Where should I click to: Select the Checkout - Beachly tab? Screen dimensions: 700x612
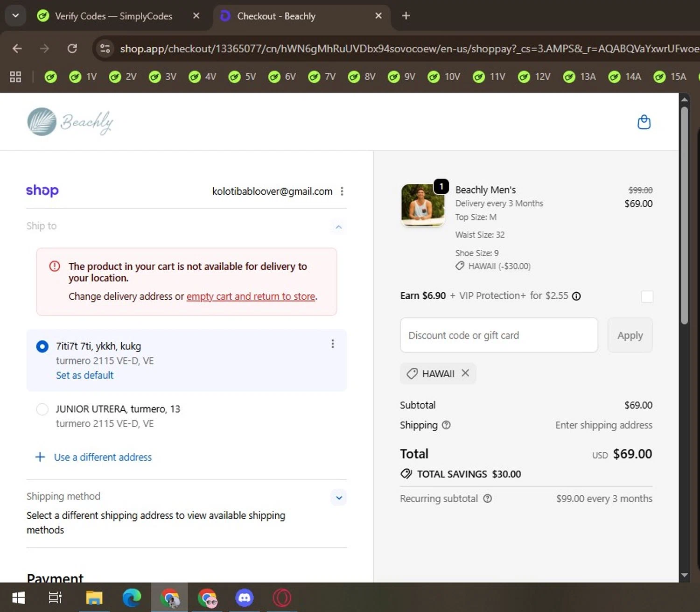click(x=276, y=16)
